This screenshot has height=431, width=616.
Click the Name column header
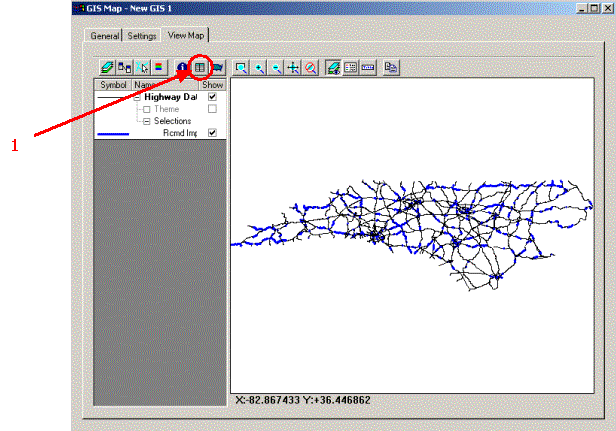165,85
